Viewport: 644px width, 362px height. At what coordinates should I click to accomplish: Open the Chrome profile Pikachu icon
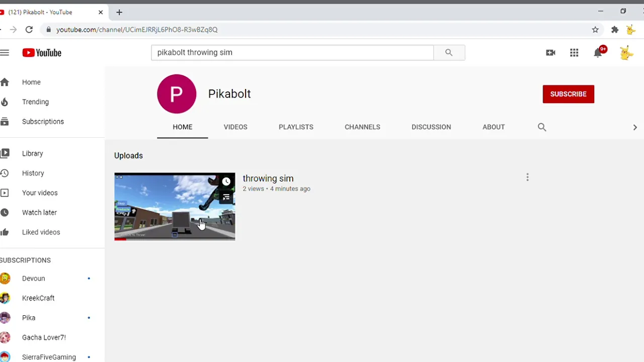click(x=631, y=30)
